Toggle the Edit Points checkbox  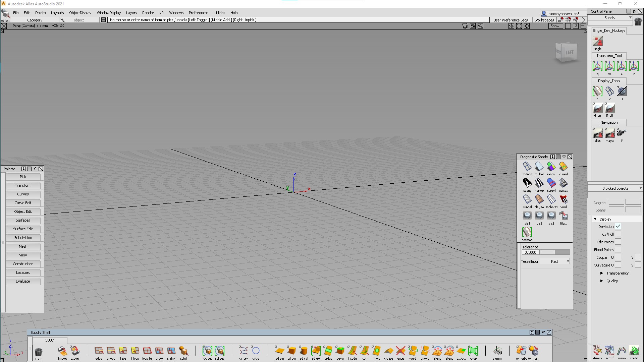(618, 242)
